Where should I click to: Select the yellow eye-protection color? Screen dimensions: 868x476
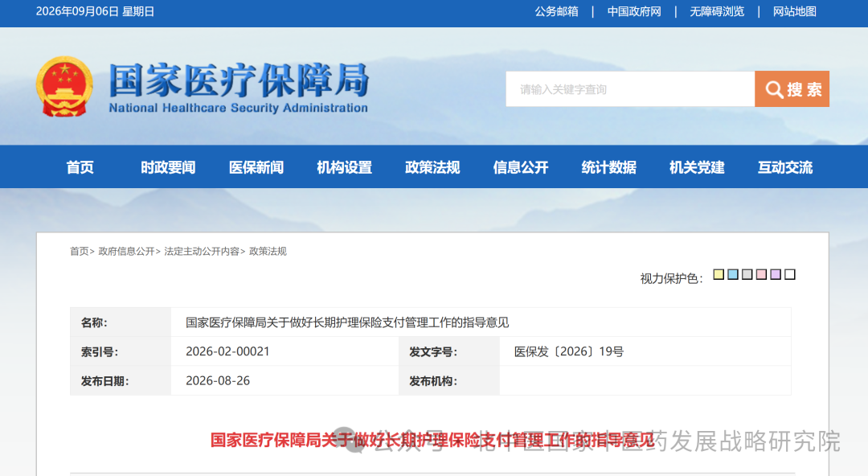coord(719,274)
